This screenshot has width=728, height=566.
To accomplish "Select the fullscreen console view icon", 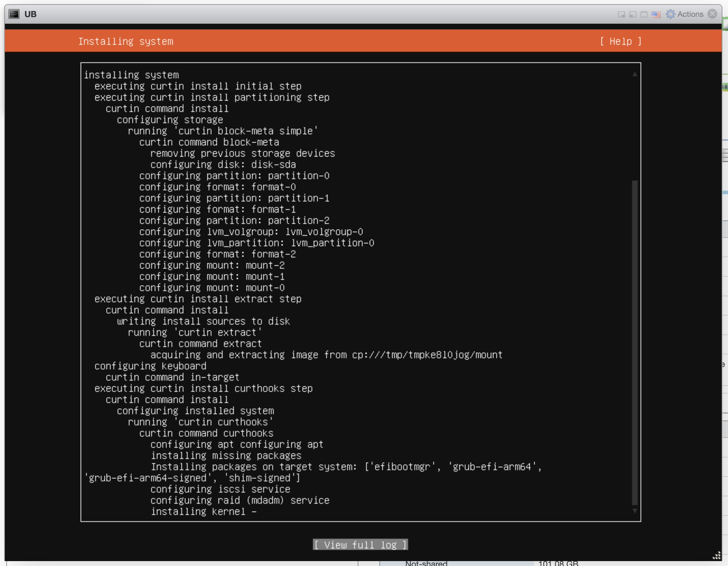I will pyautogui.click(x=644, y=14).
